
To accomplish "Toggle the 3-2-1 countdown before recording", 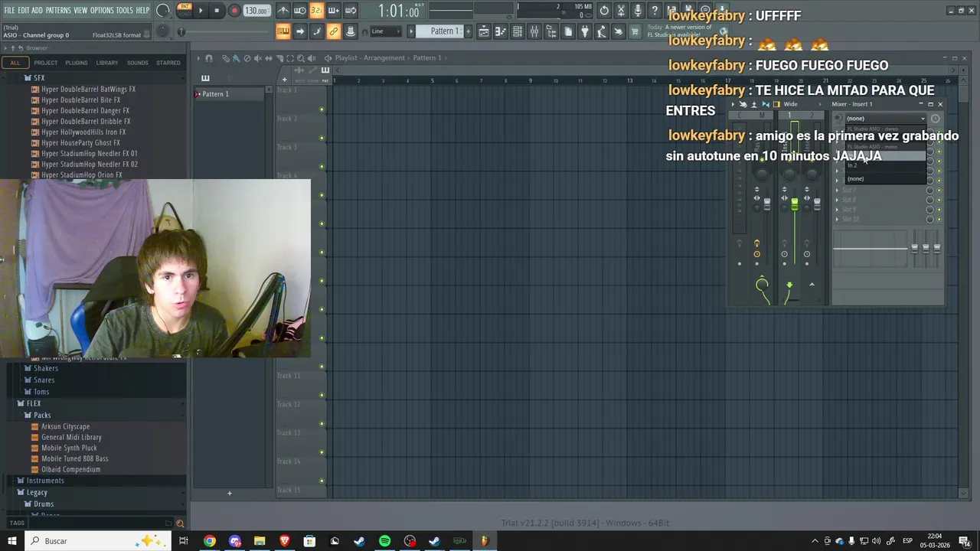I will click(x=316, y=11).
